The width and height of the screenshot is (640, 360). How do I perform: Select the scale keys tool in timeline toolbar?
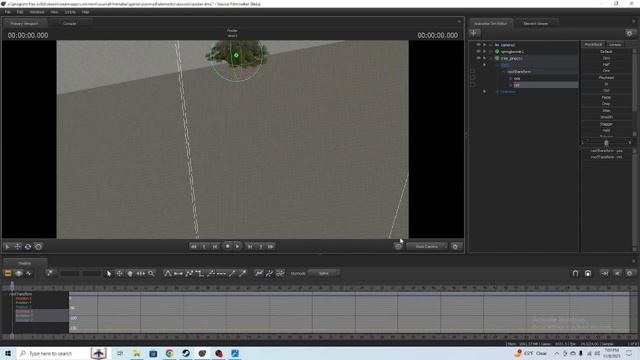tap(140, 273)
